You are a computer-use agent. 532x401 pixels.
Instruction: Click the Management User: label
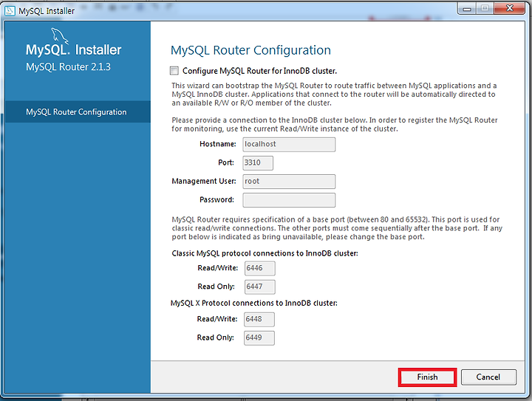coord(204,182)
